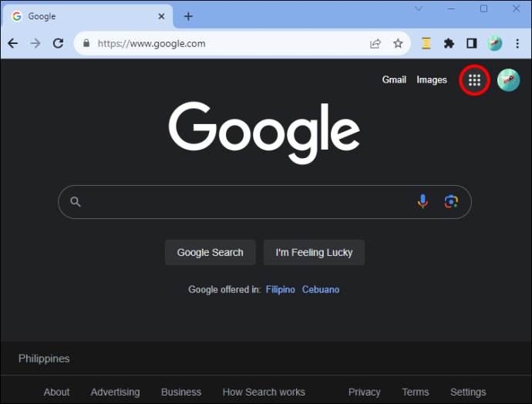Click the 'Google offered in:' text
The height and width of the screenshot is (404, 532).
click(224, 289)
